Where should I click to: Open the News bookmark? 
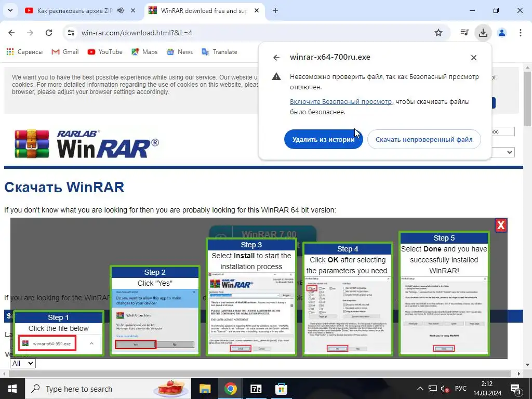(x=180, y=52)
